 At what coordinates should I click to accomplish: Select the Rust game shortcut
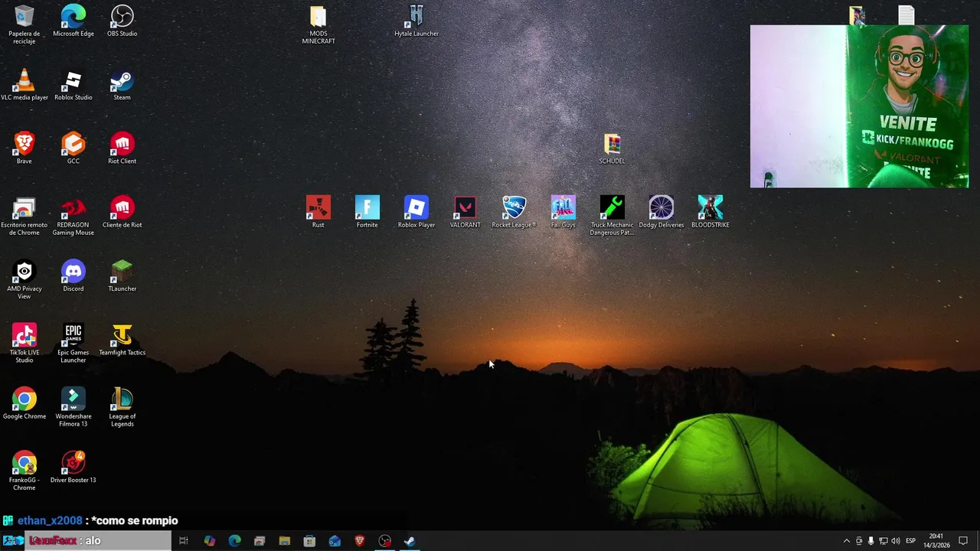(318, 212)
